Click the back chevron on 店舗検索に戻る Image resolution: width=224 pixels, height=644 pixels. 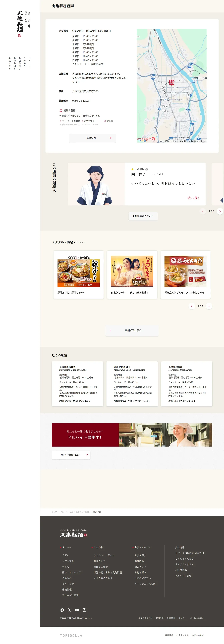point(110,331)
